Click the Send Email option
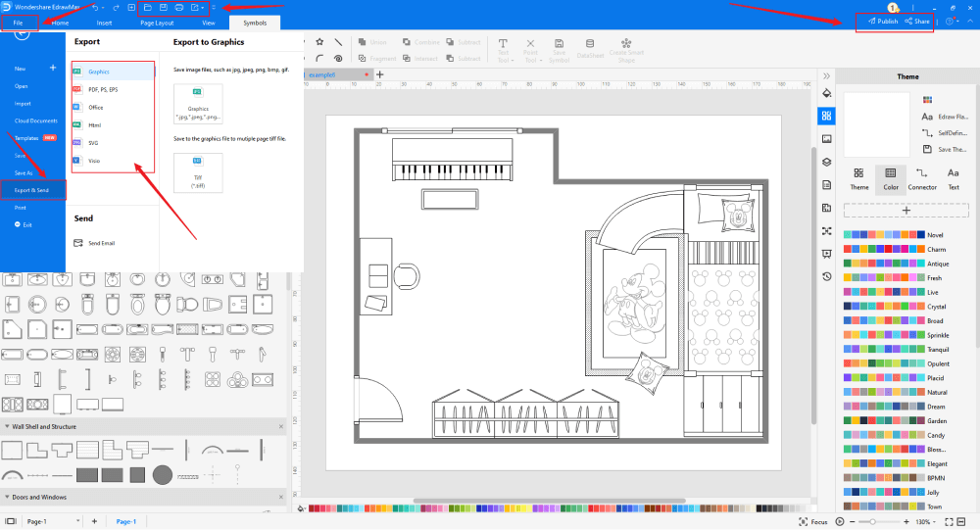The image size is (980, 530). pyautogui.click(x=95, y=243)
